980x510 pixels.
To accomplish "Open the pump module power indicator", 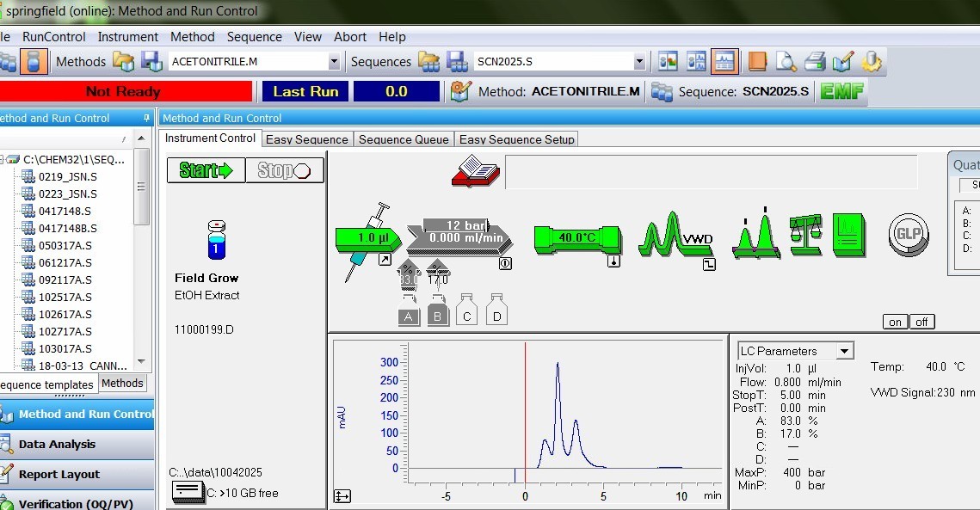I will [505, 264].
